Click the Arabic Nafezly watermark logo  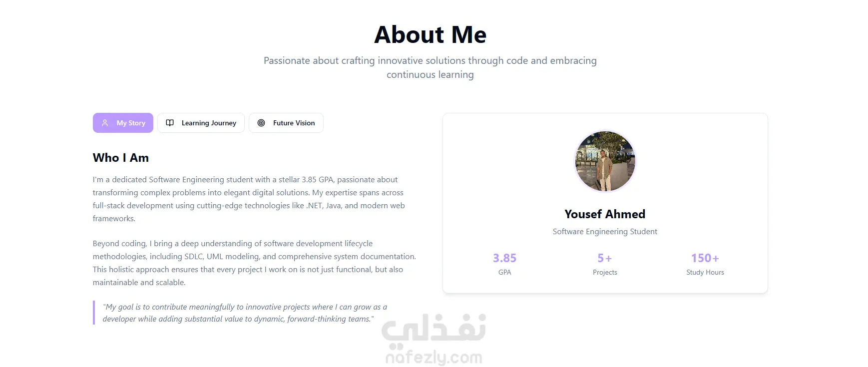(434, 328)
